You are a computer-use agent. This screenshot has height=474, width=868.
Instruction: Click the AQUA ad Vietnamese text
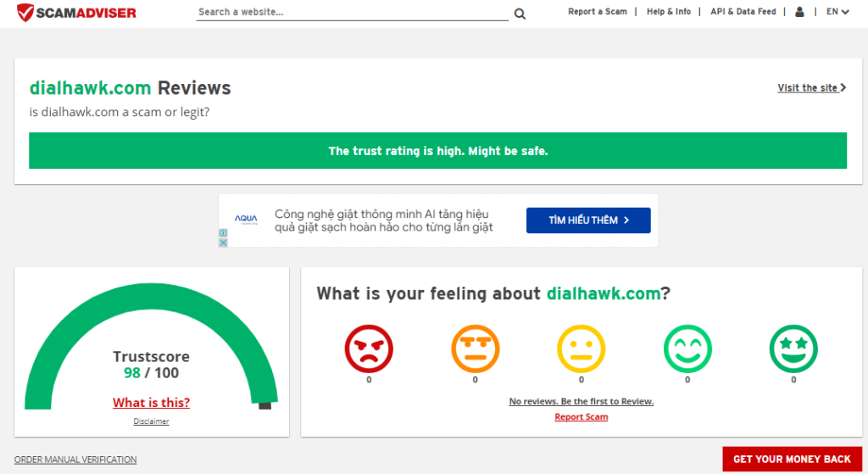pos(384,220)
